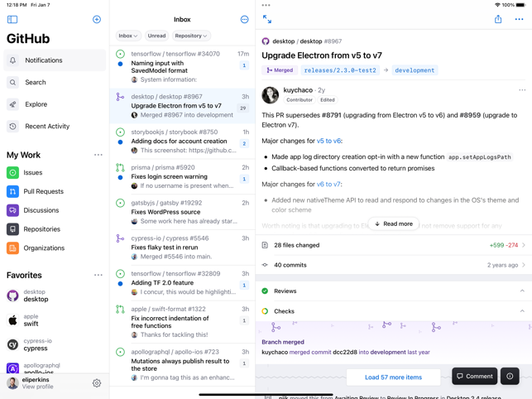Open apollo-ios #723 notification
532x399 pixels.
tap(182, 365)
